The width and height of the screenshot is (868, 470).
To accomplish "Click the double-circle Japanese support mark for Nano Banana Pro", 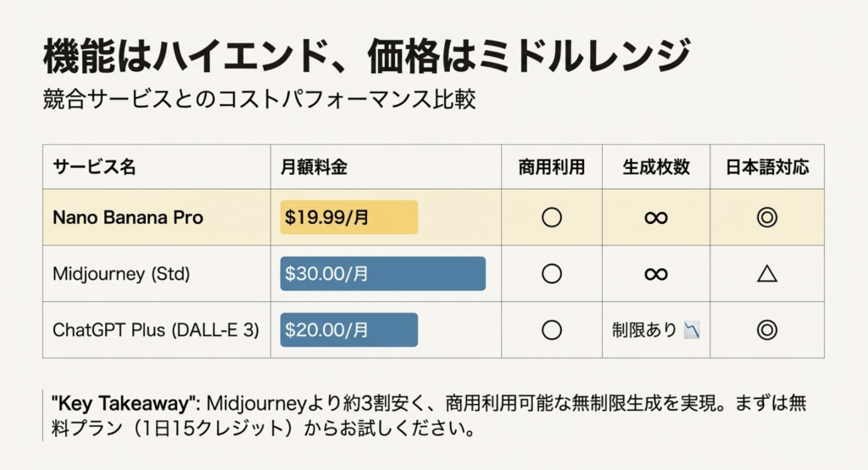I will point(766,217).
